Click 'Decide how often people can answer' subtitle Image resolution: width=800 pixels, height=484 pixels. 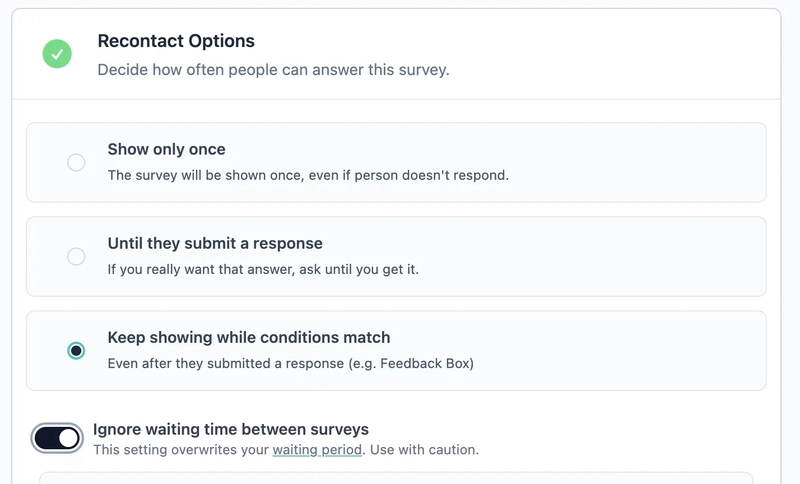(x=273, y=69)
